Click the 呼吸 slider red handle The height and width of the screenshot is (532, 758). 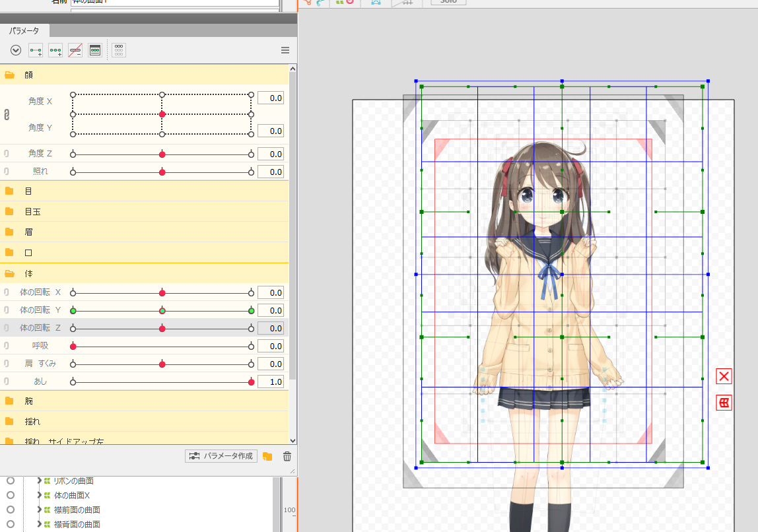pyautogui.click(x=73, y=347)
